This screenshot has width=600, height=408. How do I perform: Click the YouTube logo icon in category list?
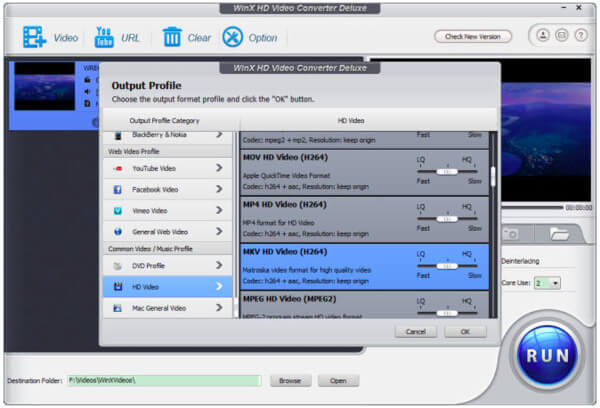[x=118, y=168]
